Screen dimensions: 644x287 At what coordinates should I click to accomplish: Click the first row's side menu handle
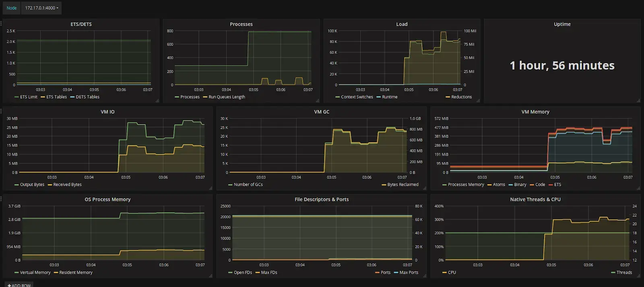pyautogui.click(x=1, y=23)
